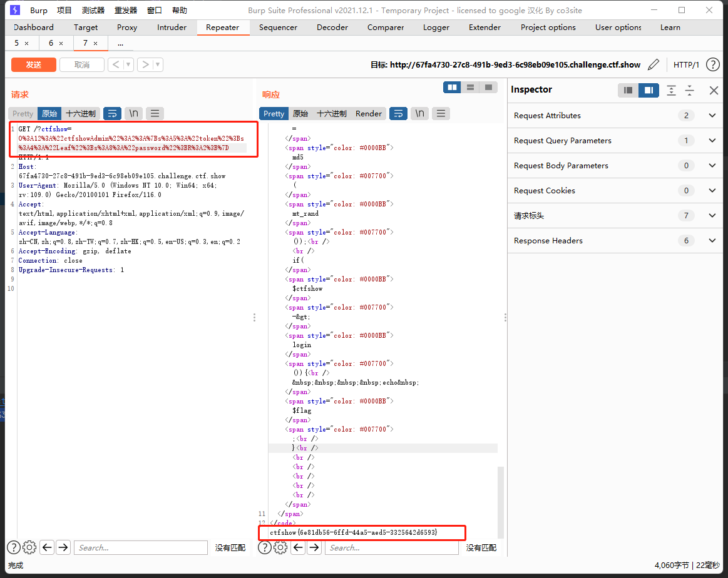Open response panel hamburger menu
The width and height of the screenshot is (728, 578).
click(x=441, y=113)
